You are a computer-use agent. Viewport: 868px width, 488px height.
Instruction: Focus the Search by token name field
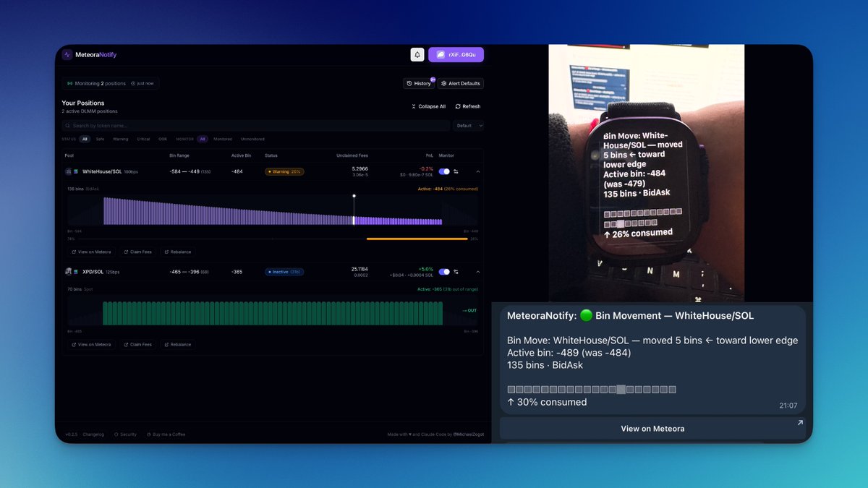[x=256, y=125]
